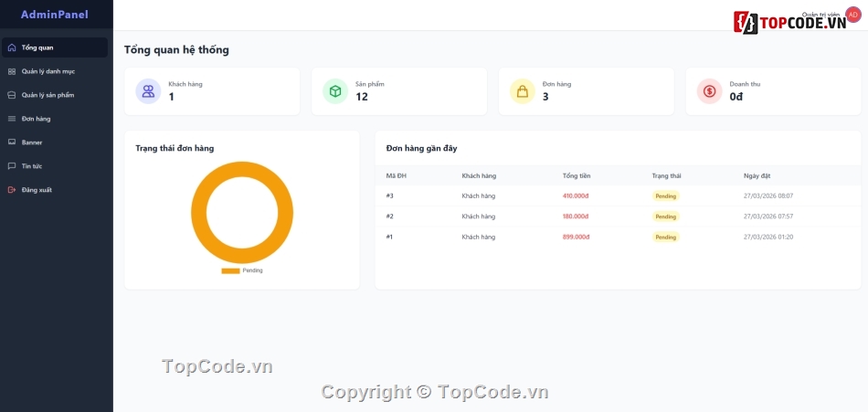Image resolution: width=868 pixels, height=412 pixels.
Task: Click the AdminPanel logo title
Action: (55, 15)
